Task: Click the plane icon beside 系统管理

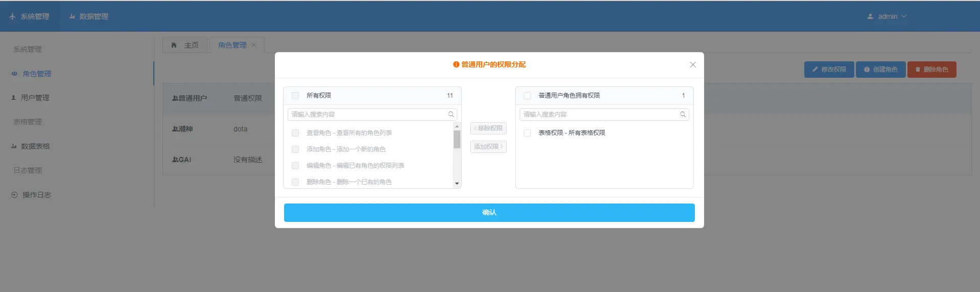Action: click(13, 16)
